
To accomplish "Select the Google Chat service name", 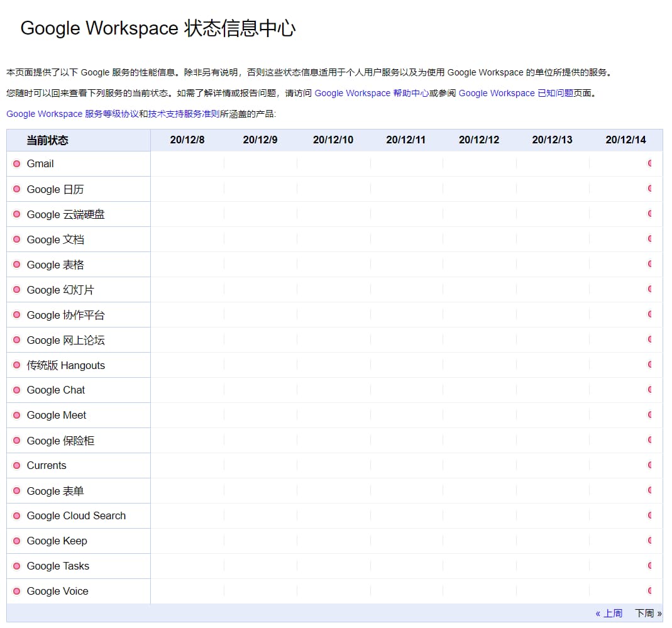I will pyautogui.click(x=56, y=390).
